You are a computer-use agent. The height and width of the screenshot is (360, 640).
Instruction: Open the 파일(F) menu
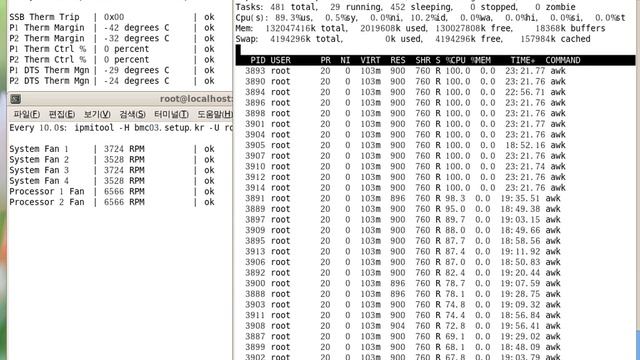pyautogui.click(x=27, y=114)
